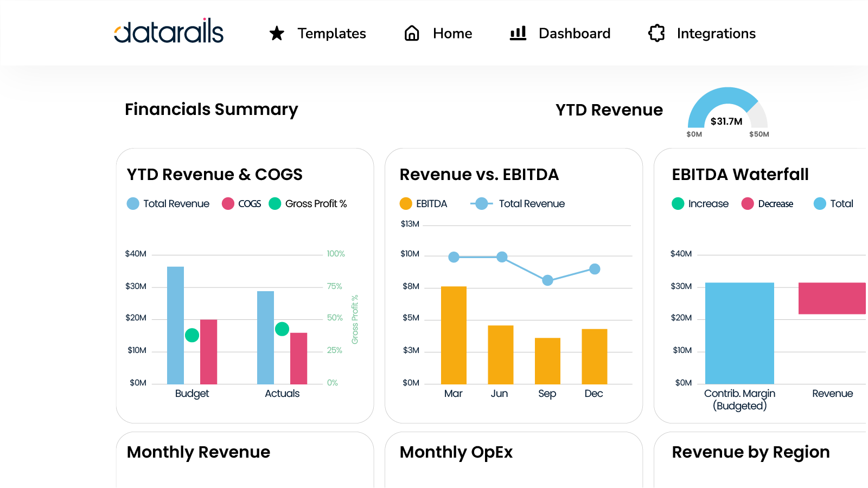The image size is (868, 488).
Task: Click the bar chart icon beside Dashboard
Action: tap(518, 34)
